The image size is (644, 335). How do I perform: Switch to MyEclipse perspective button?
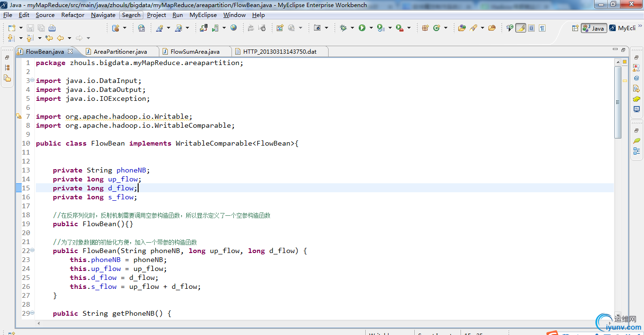coord(622,28)
